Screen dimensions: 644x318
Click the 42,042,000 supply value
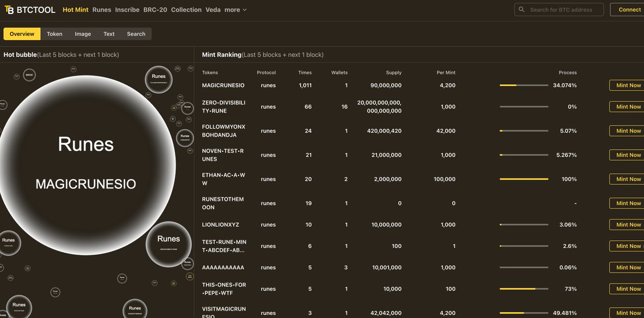(385, 313)
